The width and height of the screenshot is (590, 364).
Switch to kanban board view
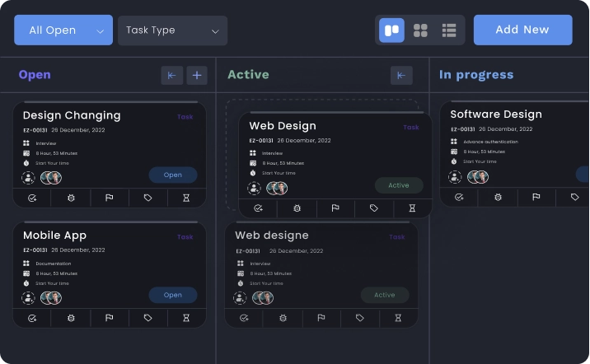[x=391, y=30]
